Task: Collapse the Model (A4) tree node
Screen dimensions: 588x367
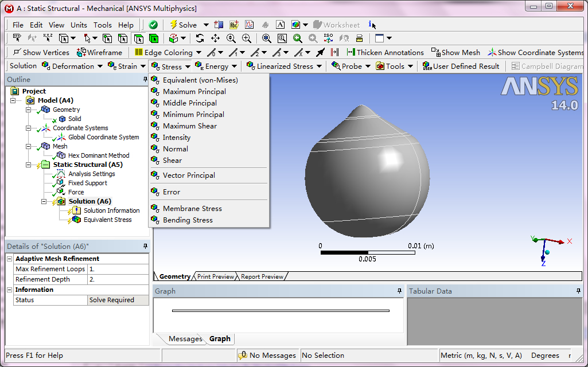Action: click(x=13, y=100)
